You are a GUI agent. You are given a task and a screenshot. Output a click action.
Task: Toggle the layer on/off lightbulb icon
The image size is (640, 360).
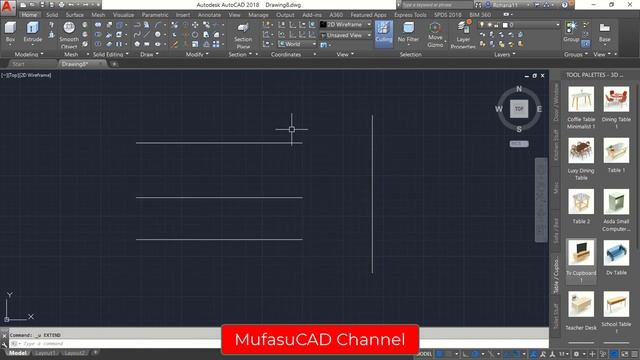[x=482, y=25]
